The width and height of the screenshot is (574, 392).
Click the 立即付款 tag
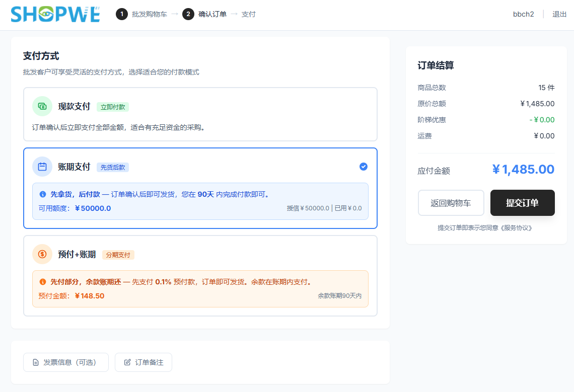(113, 107)
